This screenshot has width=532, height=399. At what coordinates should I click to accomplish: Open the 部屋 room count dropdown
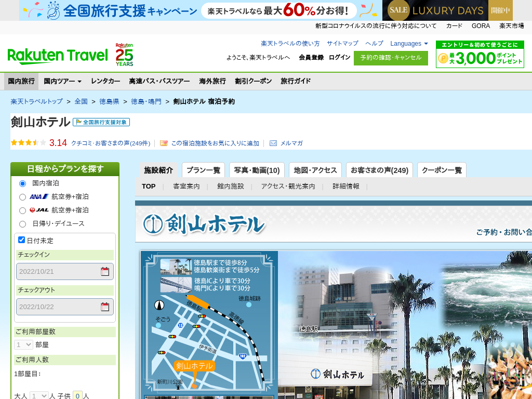tap(23, 345)
